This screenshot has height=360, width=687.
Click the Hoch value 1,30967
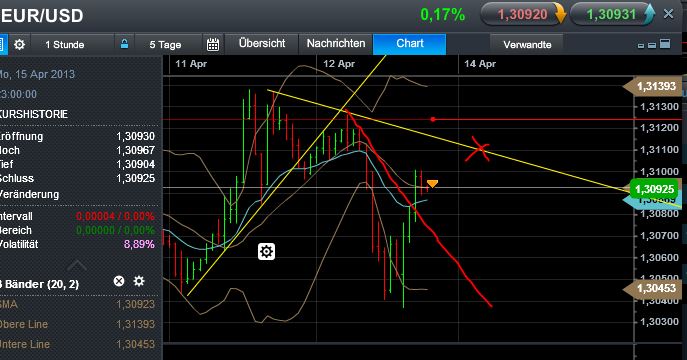(x=135, y=150)
